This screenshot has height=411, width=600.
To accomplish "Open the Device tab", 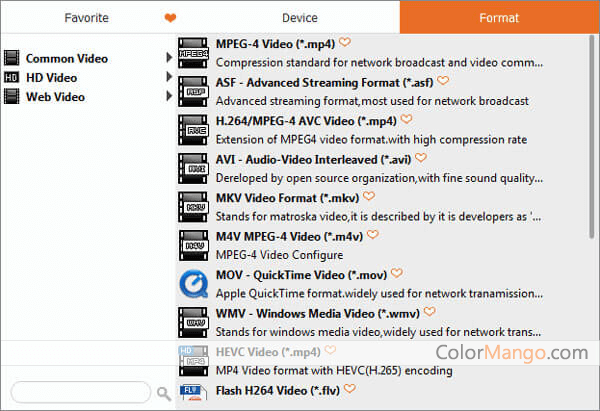I will point(300,18).
